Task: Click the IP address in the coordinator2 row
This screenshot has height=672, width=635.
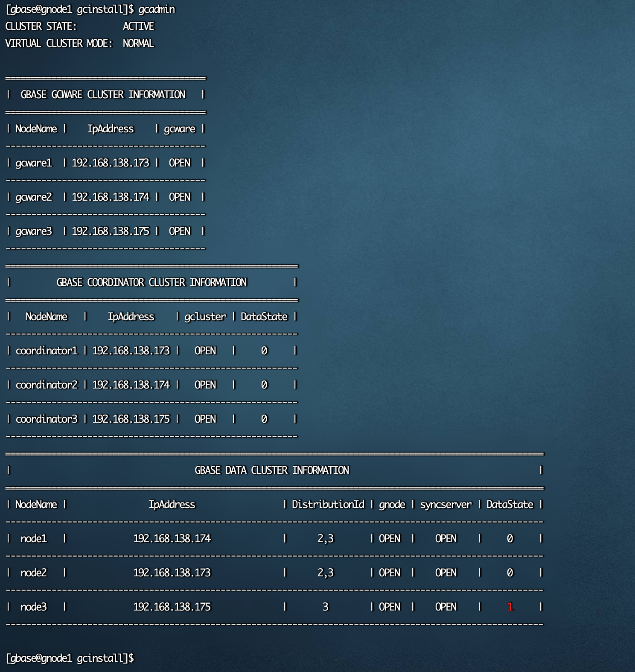Action: (x=131, y=385)
